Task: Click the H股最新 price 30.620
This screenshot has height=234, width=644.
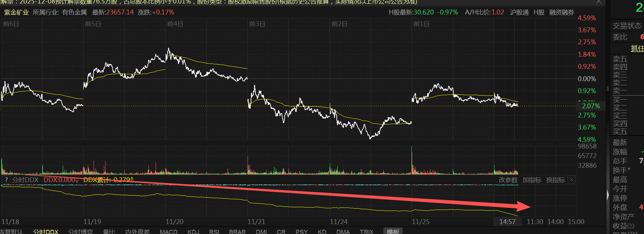Action: (424, 12)
